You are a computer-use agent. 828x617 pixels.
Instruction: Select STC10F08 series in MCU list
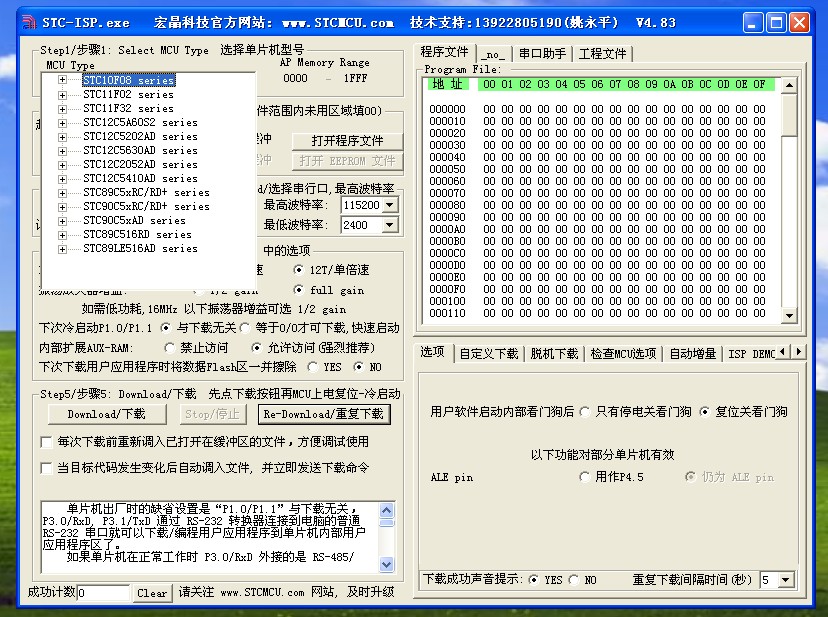(129, 80)
